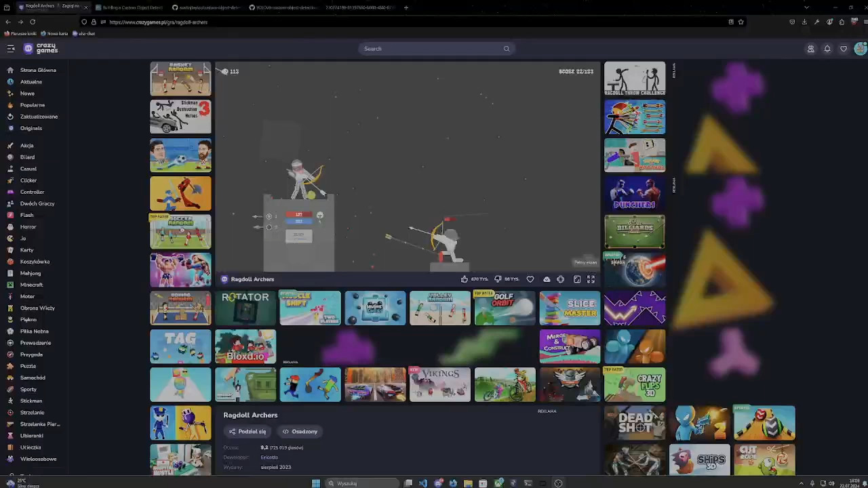The height and width of the screenshot is (488, 868).
Task: Click the dislike (thumbs down) icon
Action: point(498,279)
